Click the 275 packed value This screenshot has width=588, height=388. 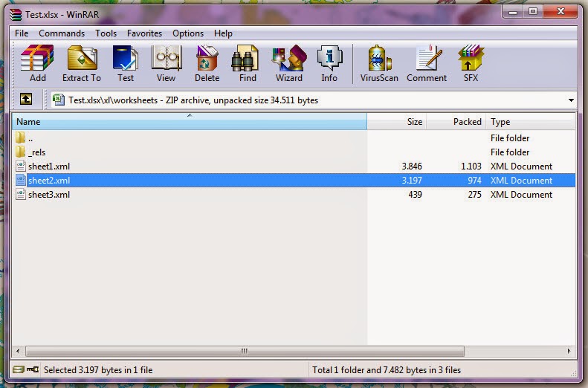(x=474, y=195)
